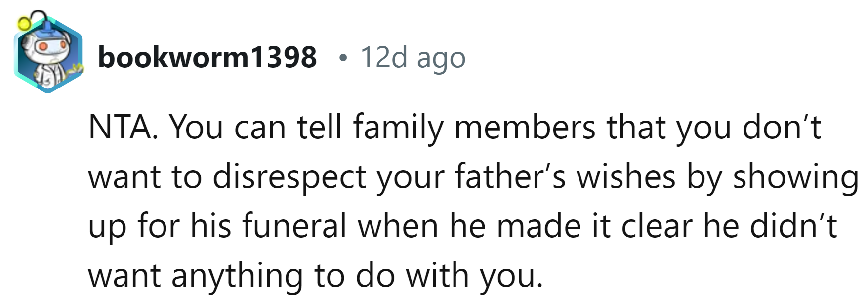
Task: Click the word "funeral" in the comment
Action: tap(294, 226)
